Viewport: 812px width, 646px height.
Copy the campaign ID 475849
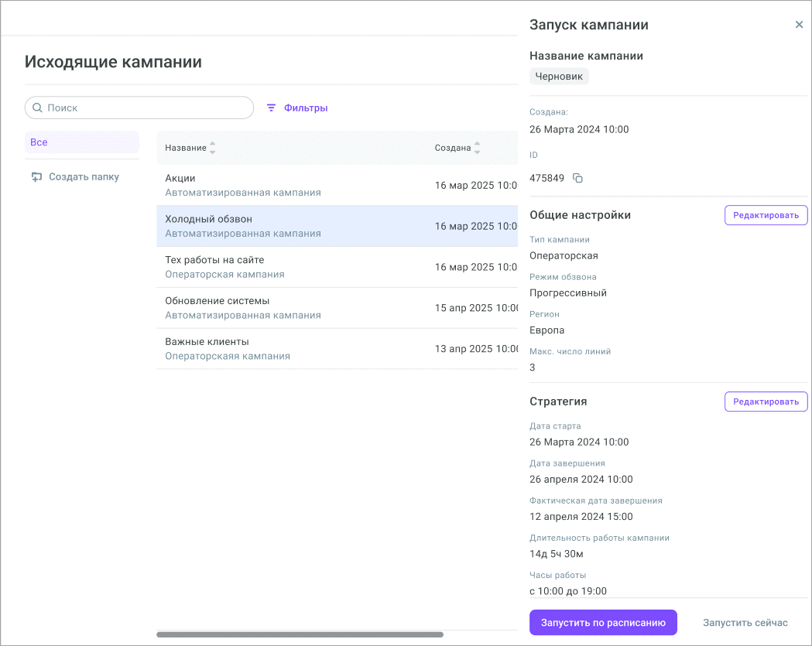[x=577, y=178]
